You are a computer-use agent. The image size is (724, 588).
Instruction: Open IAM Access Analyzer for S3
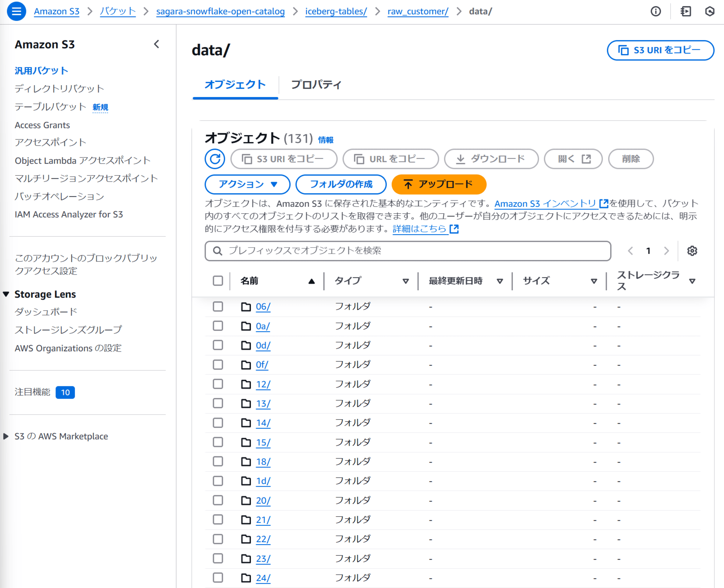click(x=69, y=214)
